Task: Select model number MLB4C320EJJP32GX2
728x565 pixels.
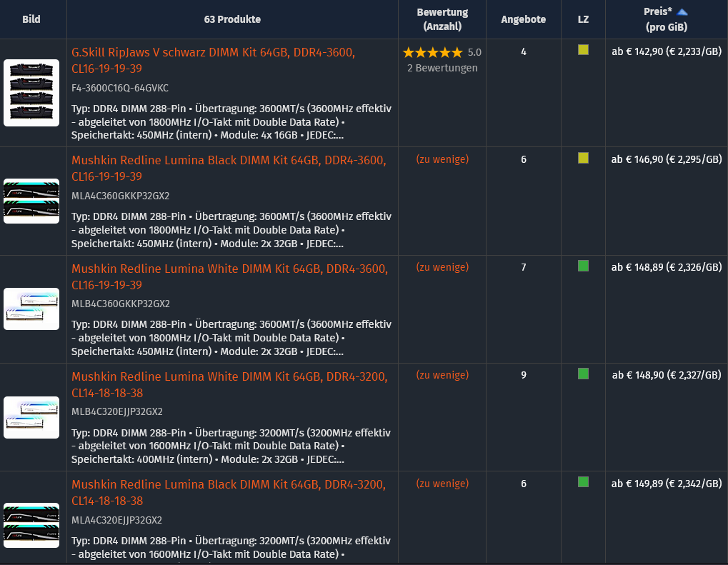Action: pos(117,411)
